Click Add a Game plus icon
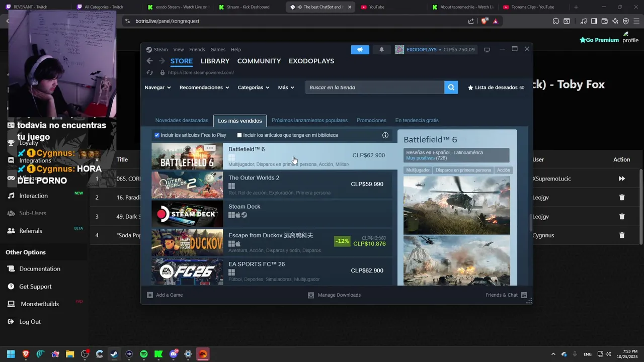644x362 pixels. 150,295
